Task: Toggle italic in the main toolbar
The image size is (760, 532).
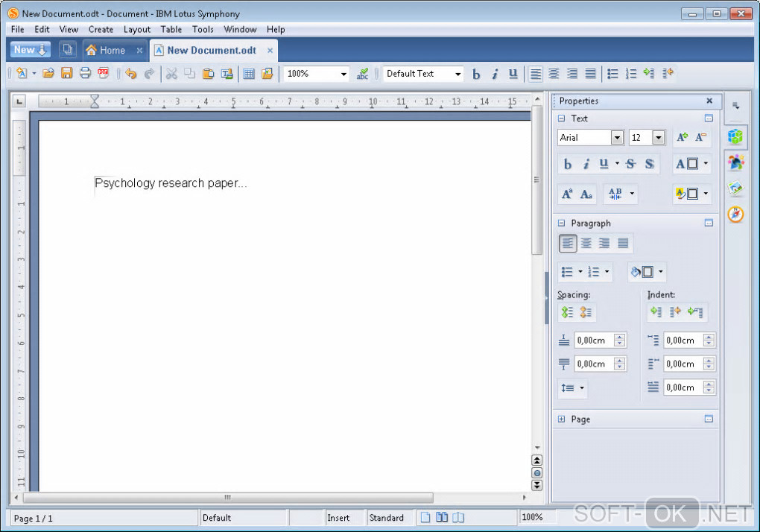Action: 495,74
